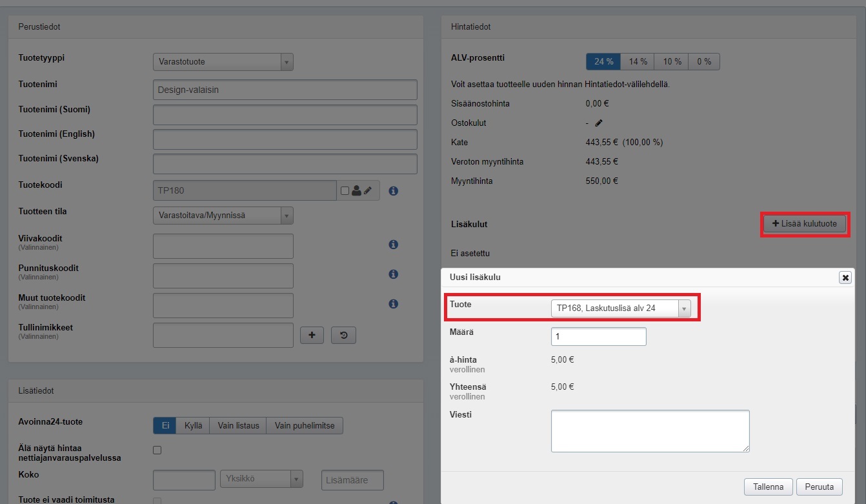Screen dimensions: 866x504
Task: Select the 14 % ALV option
Action: coord(638,61)
